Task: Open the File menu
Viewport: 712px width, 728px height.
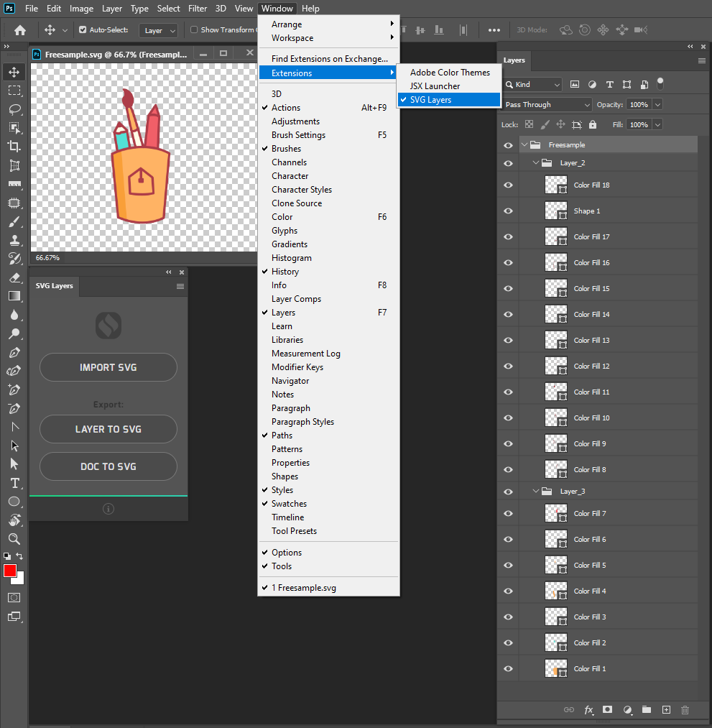Action: click(x=32, y=9)
